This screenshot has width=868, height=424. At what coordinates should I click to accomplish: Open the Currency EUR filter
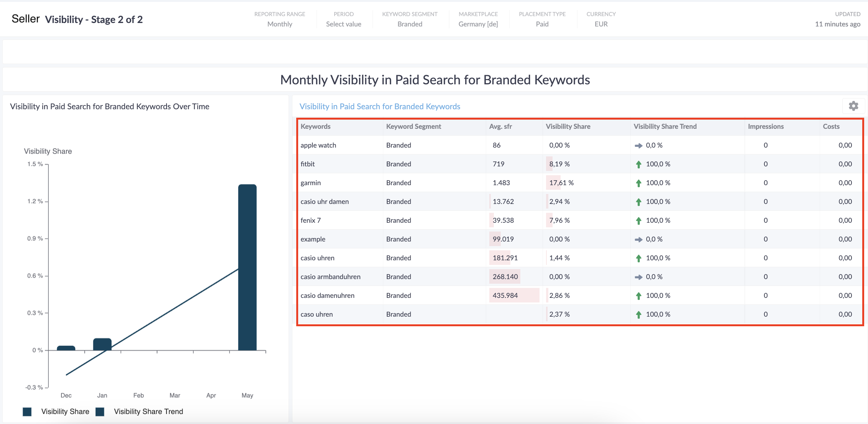(x=601, y=19)
